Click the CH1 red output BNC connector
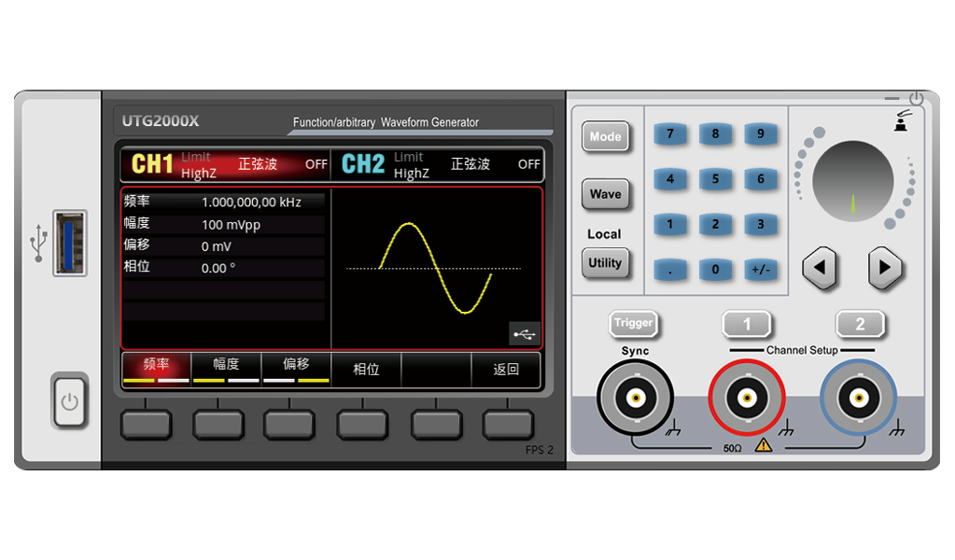Image resolution: width=955 pixels, height=560 pixels. click(747, 399)
